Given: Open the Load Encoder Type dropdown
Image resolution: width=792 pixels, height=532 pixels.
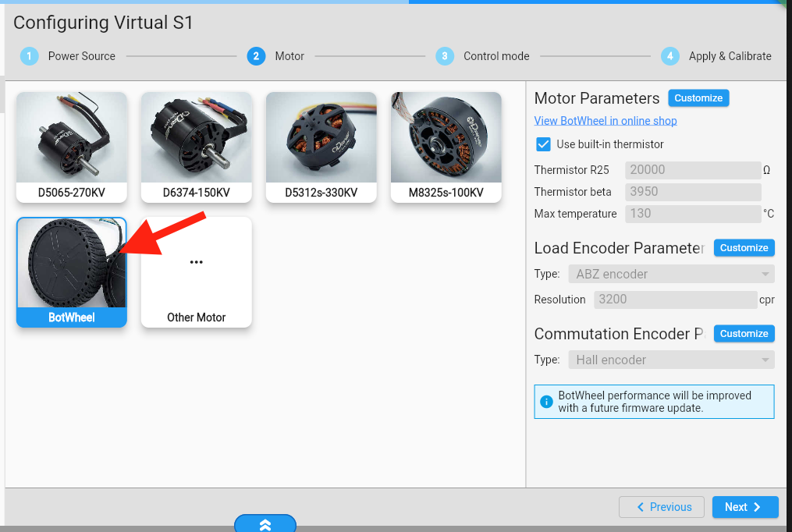Looking at the screenshot, I should point(671,274).
